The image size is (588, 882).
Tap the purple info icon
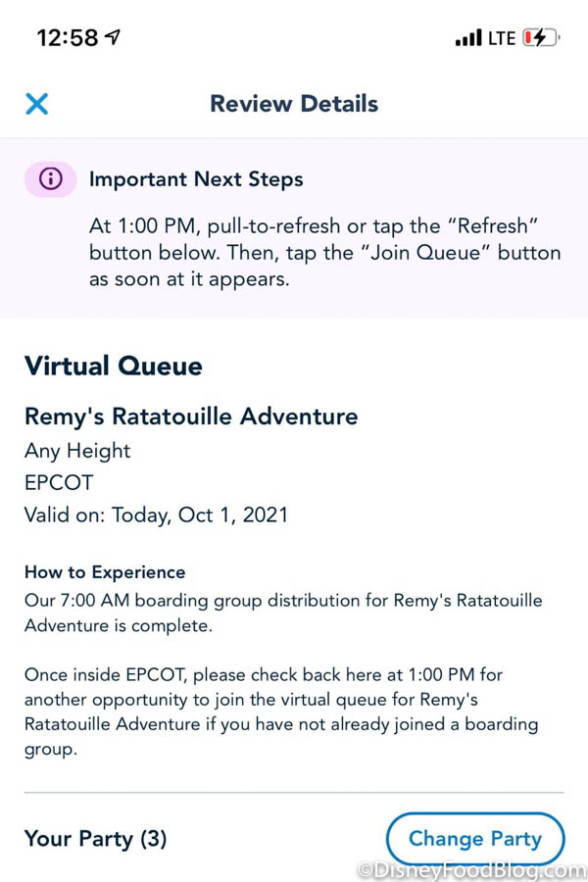coord(50,179)
